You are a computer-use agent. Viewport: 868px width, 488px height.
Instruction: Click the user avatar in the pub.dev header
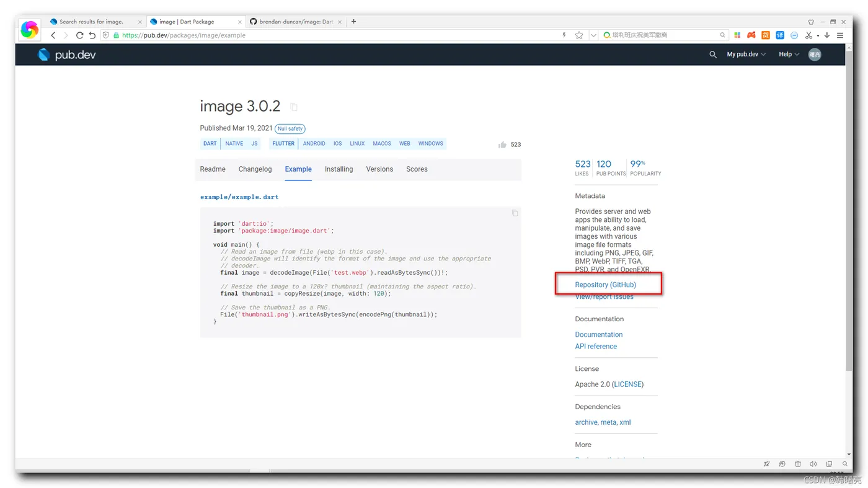pos(815,55)
